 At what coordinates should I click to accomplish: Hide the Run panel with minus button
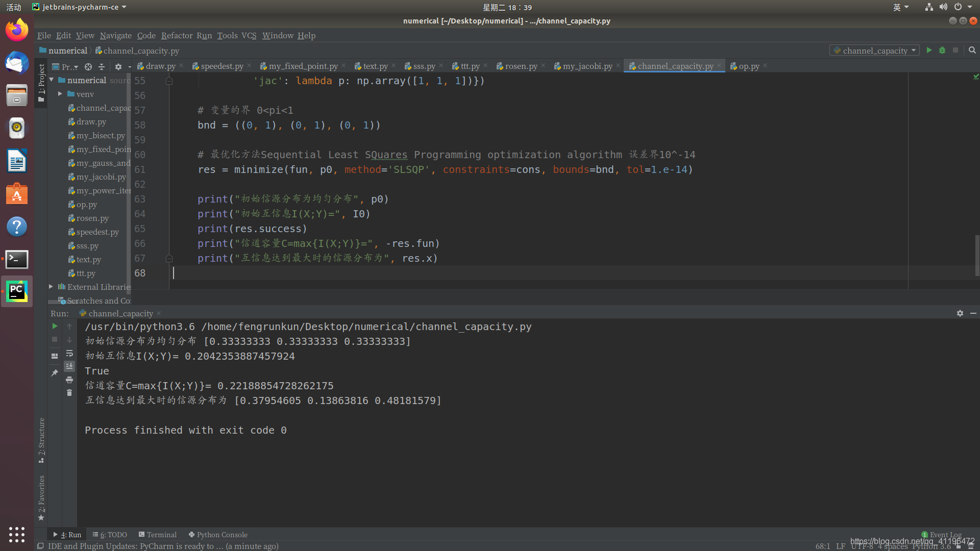pos(973,313)
